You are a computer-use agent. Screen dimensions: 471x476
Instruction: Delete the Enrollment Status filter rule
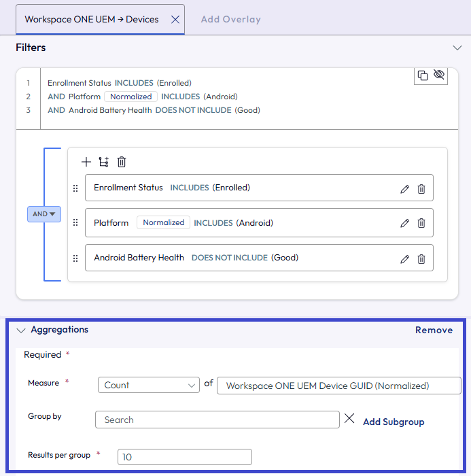421,189
